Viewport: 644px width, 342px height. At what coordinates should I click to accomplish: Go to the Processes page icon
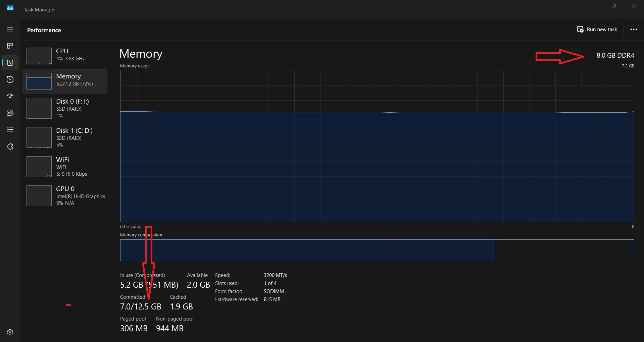[10, 46]
